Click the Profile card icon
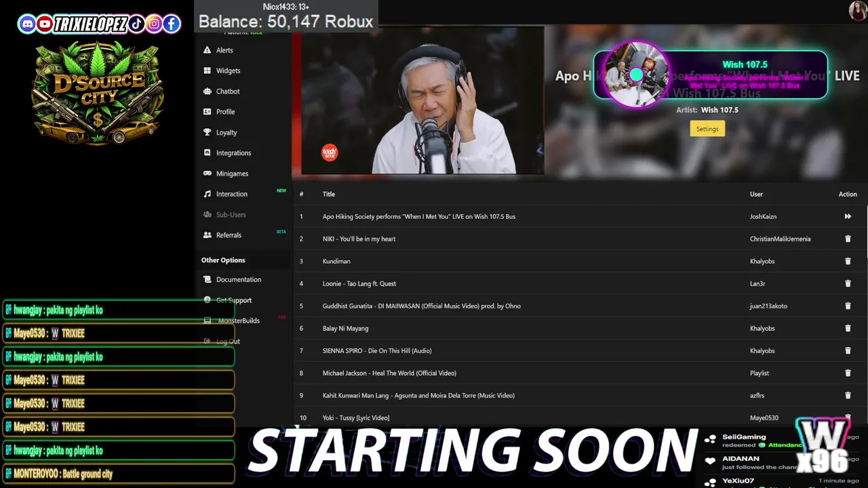This screenshot has height=488, width=868. tap(208, 112)
